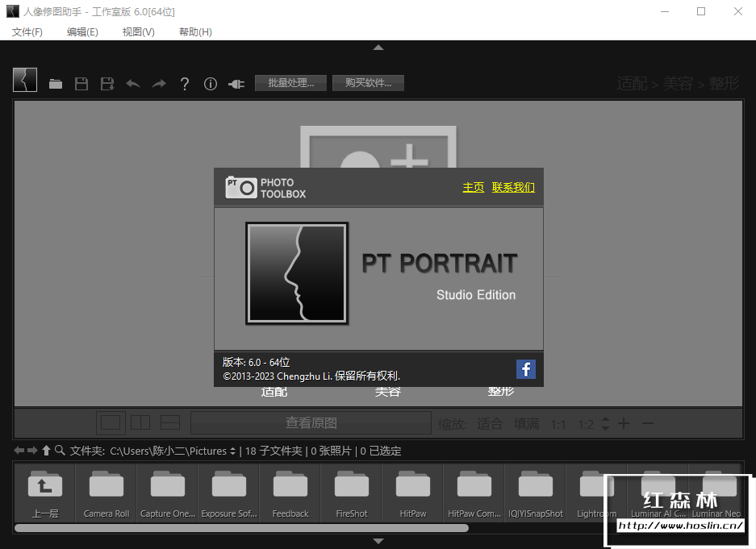Viewport: 756px width, 549px height.
Task: Open the Capture One folder
Action: coord(167,493)
